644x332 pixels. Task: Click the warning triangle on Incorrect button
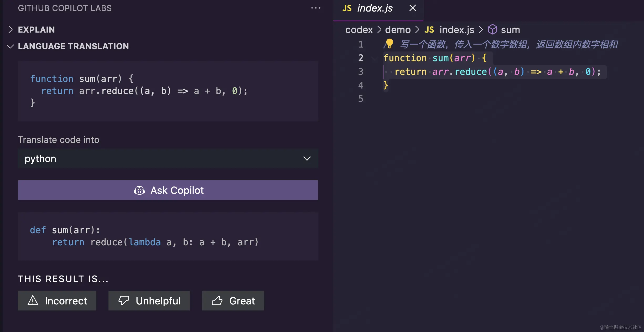33,300
